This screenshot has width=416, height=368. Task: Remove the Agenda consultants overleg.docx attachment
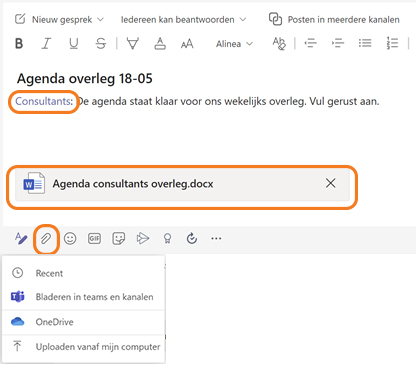[x=330, y=183]
